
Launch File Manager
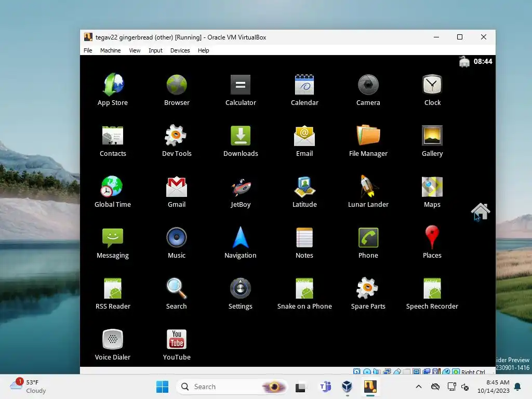(368, 140)
